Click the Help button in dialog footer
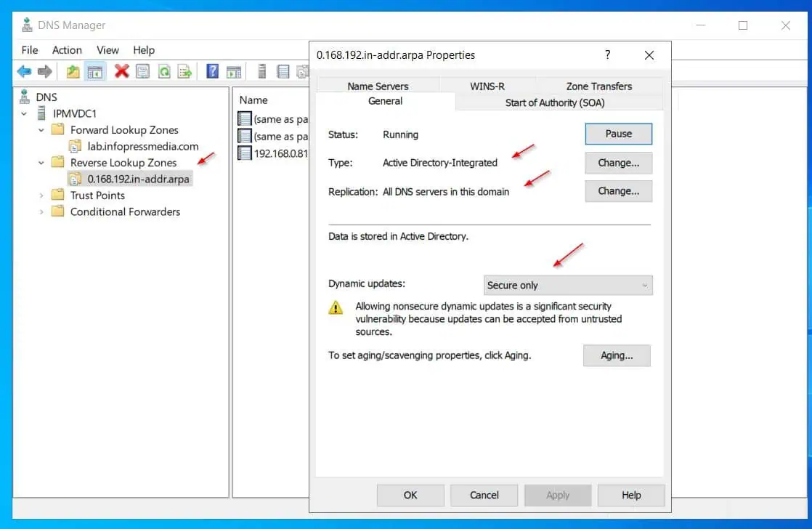This screenshot has height=529, width=812. coord(631,496)
